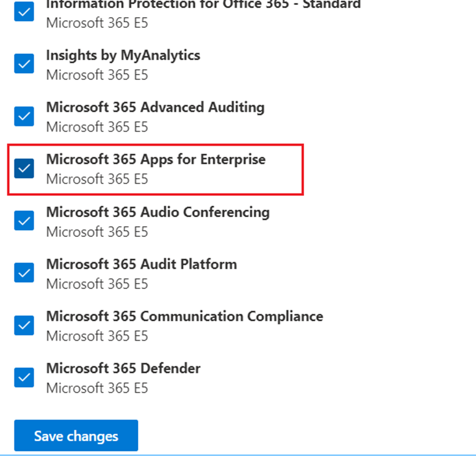Screen dimensions: 476x456
Task: Uncheck the Insights by MyAnalytics checkbox
Action: [24, 64]
